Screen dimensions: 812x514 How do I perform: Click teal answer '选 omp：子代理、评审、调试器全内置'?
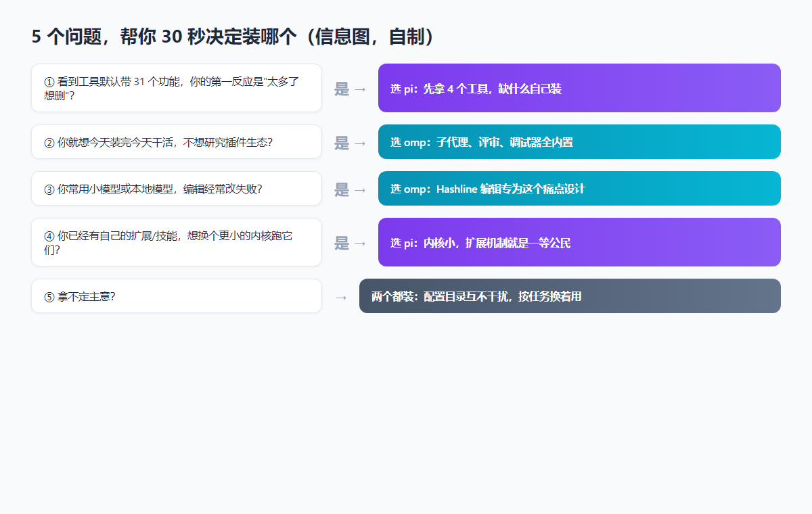tap(579, 142)
